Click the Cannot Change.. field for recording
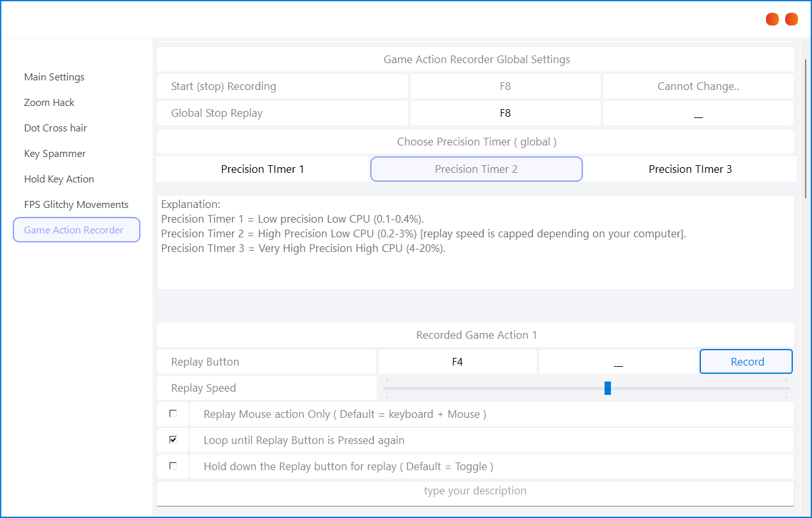 coord(698,86)
